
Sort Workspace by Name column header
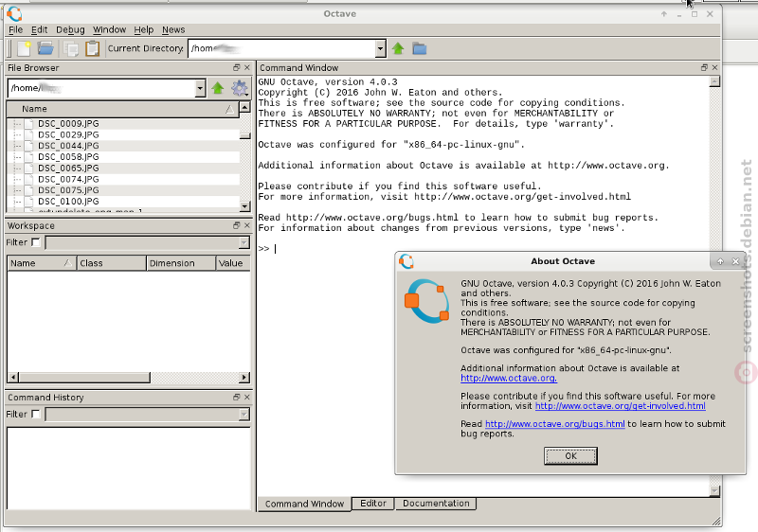pos(42,263)
